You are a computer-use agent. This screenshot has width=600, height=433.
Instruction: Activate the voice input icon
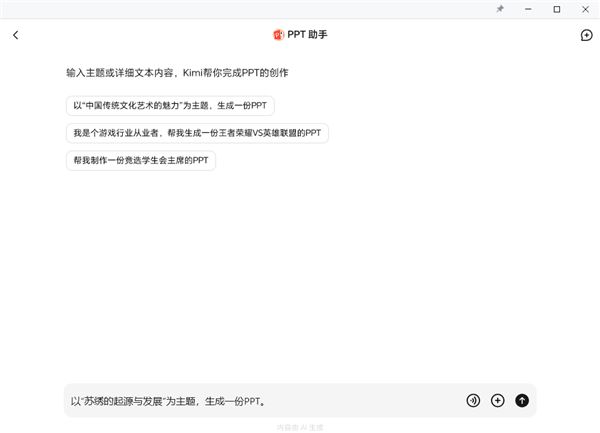coord(473,400)
